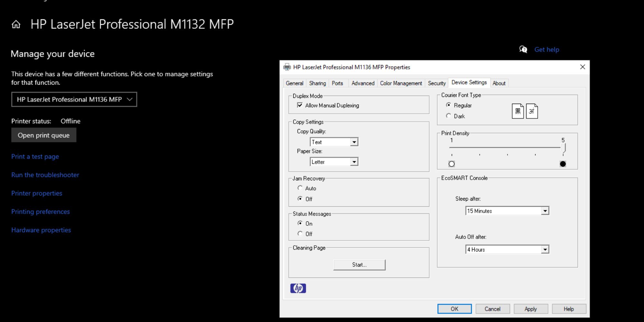Close the Properties dialog with the X
Screen dimensions: 644x322
tap(582, 67)
